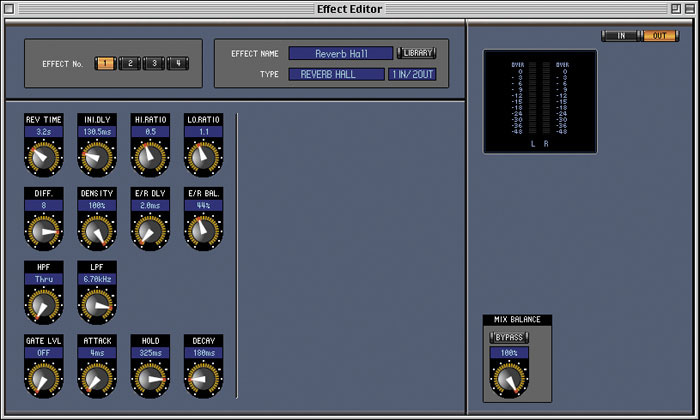The width and height of the screenshot is (700, 420).
Task: Click the REVERB HALL type field
Action: (336, 74)
